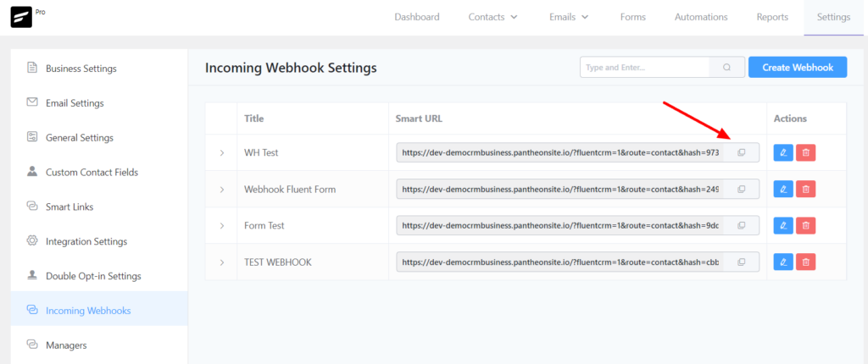Open the Contacts dropdown menu
The image size is (868, 364).
pyautogui.click(x=492, y=17)
